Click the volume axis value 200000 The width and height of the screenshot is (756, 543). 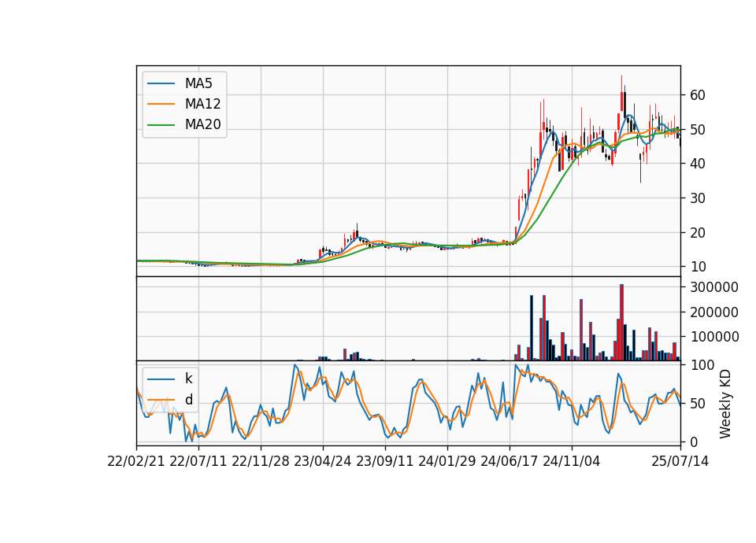click(714, 312)
